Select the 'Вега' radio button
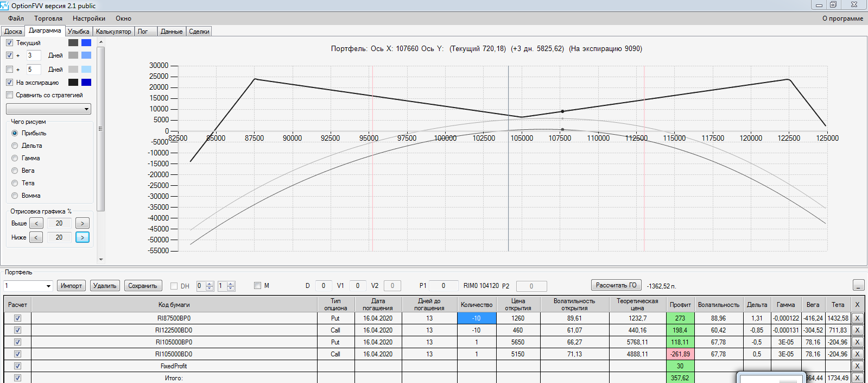868x383 pixels. (x=15, y=171)
